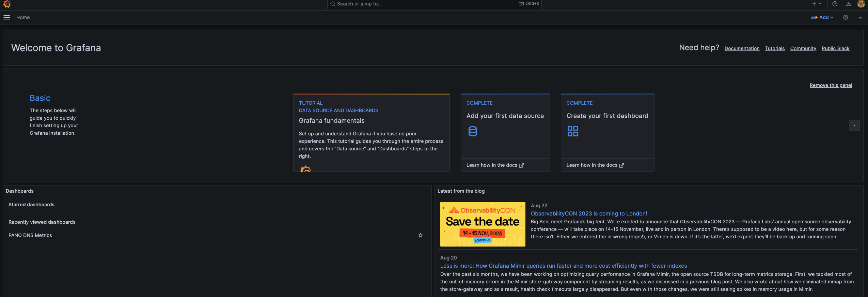Click the cmd+k keyboard shortcut hint
Image resolution: width=868 pixels, height=297 pixels.
[x=529, y=4]
